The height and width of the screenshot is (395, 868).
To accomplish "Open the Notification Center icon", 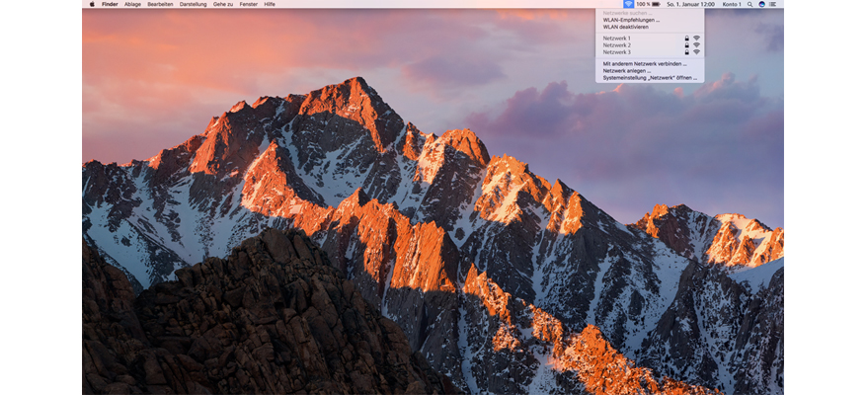I will (773, 4).
